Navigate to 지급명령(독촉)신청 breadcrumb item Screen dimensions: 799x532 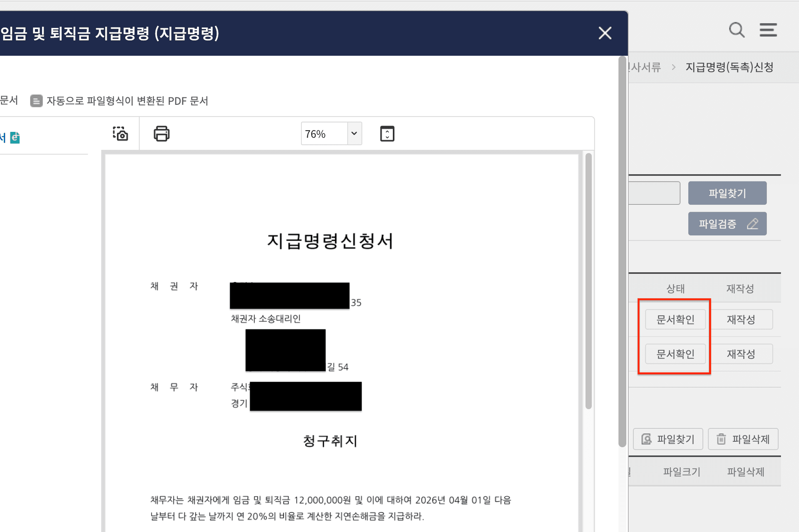730,67
